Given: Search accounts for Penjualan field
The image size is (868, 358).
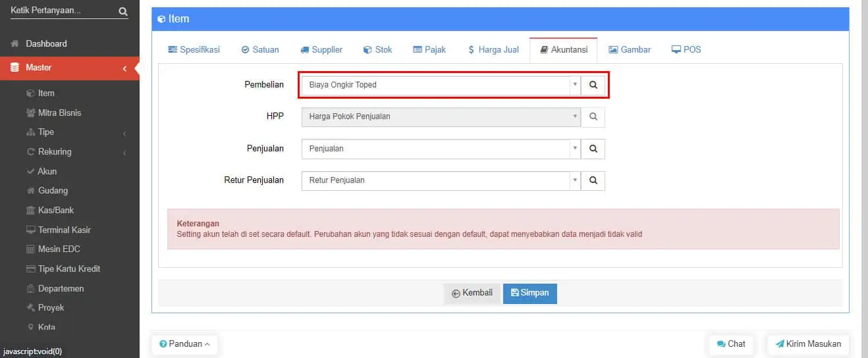Looking at the screenshot, I should [593, 149].
